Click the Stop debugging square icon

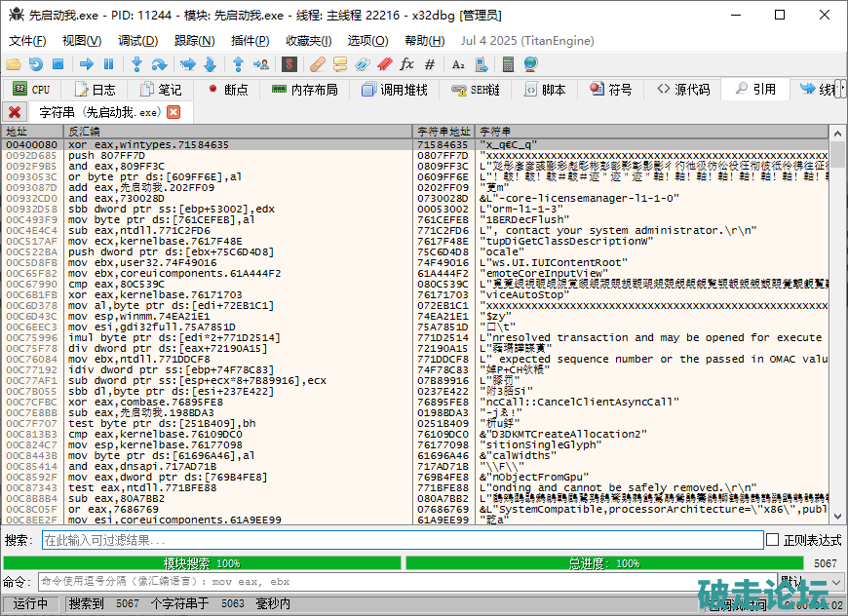point(58,64)
